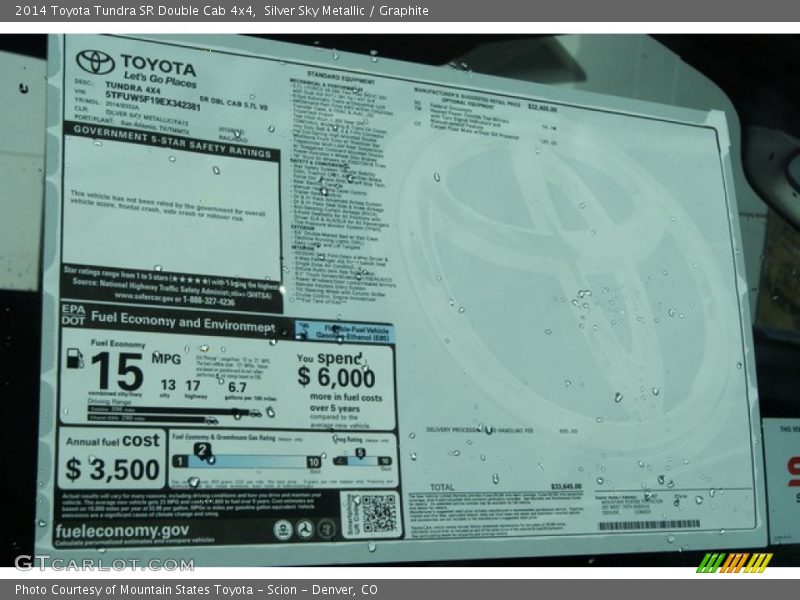Image resolution: width=800 pixels, height=600 pixels.
Task: Click the 13 city MPG value
Action: coord(168,385)
